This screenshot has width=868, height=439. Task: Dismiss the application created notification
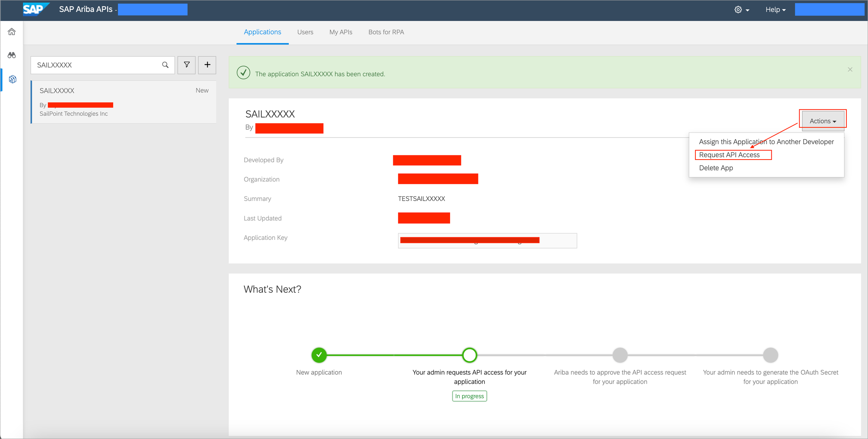(x=850, y=69)
